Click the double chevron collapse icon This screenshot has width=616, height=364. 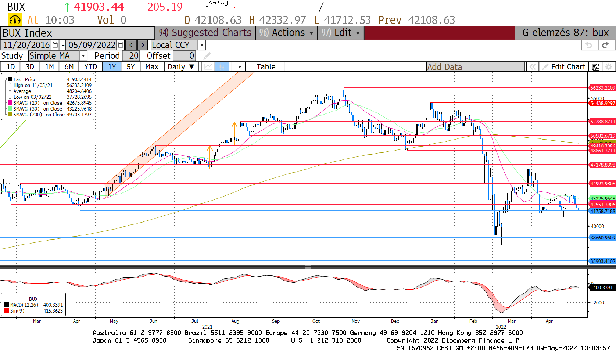[532, 67]
